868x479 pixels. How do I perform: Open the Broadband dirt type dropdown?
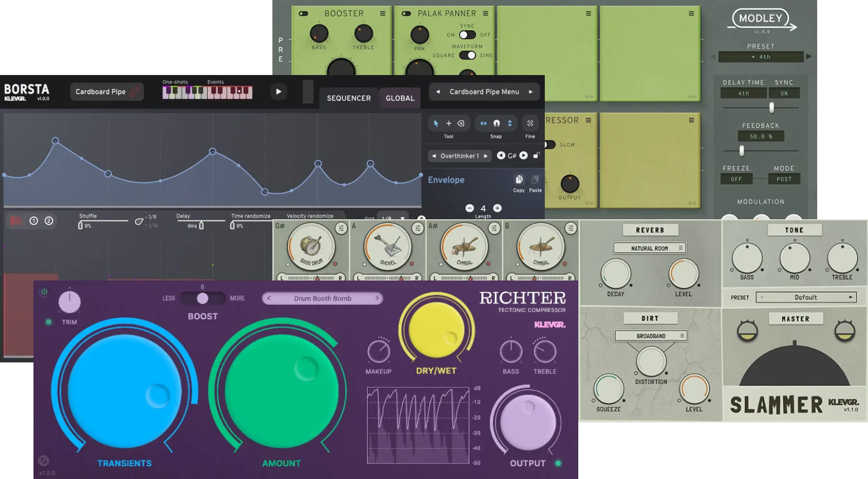(650, 336)
